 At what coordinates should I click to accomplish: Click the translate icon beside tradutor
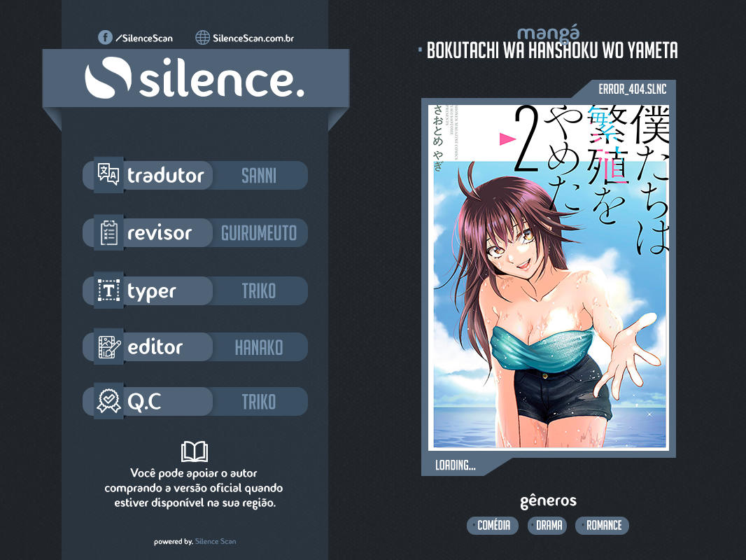point(108,174)
